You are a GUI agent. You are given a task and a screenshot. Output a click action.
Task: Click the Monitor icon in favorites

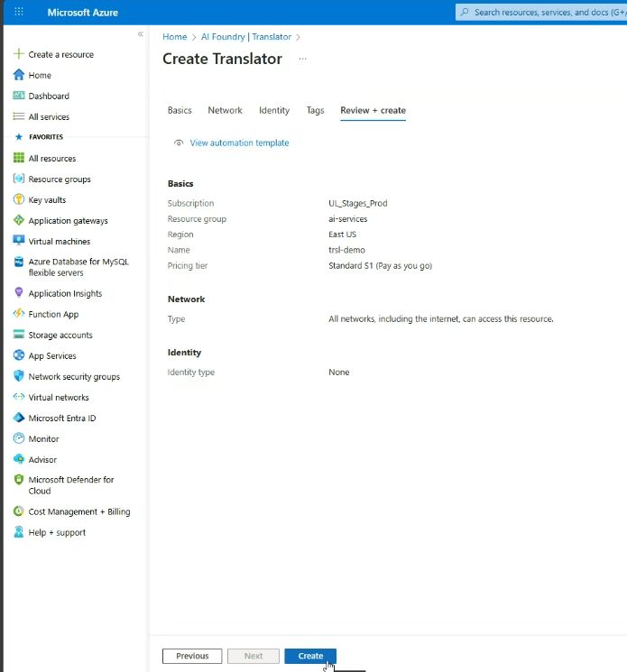(19, 438)
